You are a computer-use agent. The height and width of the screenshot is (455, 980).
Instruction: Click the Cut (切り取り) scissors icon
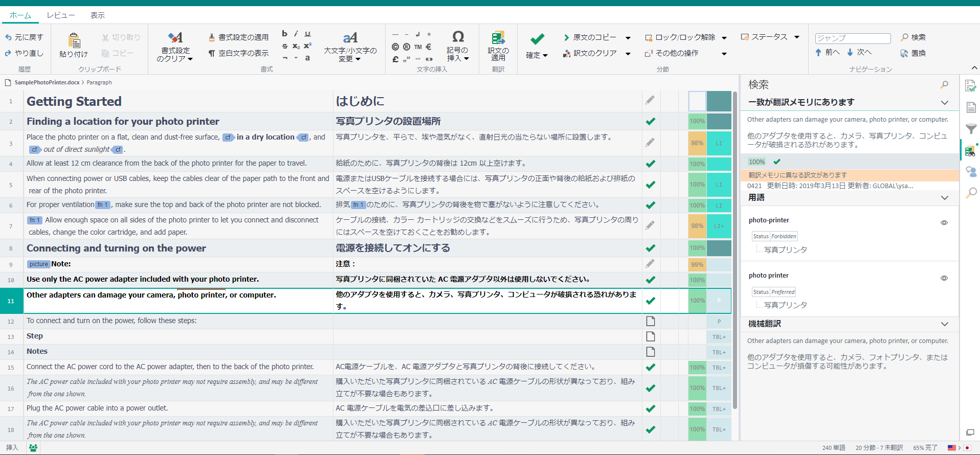(105, 37)
